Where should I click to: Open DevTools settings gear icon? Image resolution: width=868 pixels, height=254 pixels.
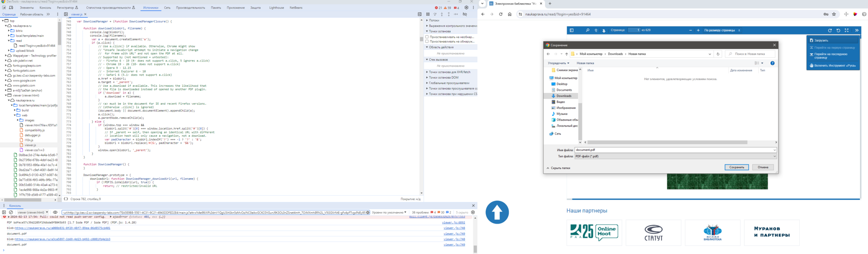click(x=467, y=8)
